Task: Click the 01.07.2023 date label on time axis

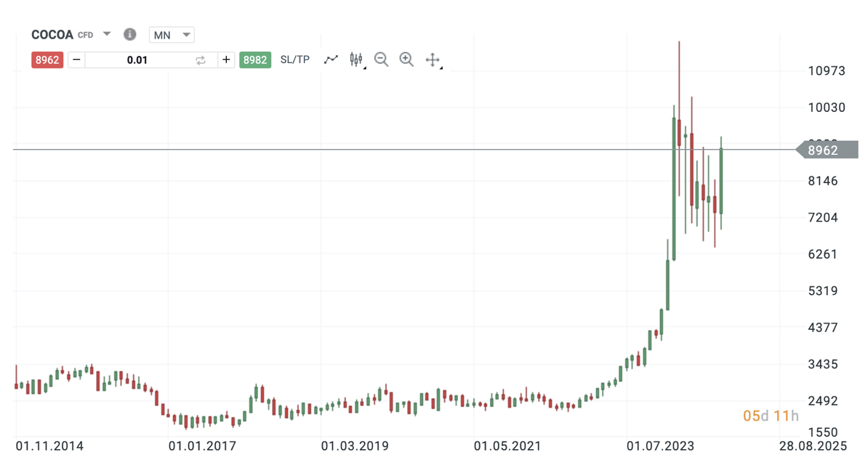Action: 661,445
